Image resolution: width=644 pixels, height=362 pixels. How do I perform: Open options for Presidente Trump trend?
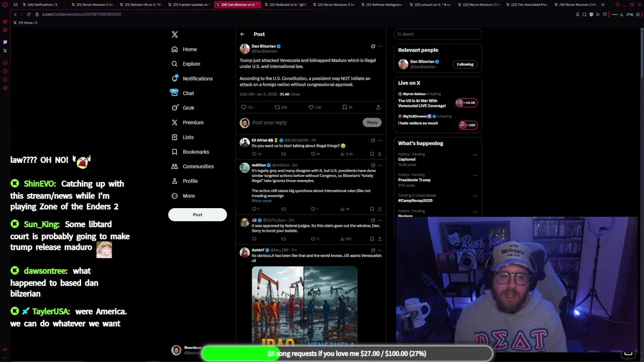(475, 175)
